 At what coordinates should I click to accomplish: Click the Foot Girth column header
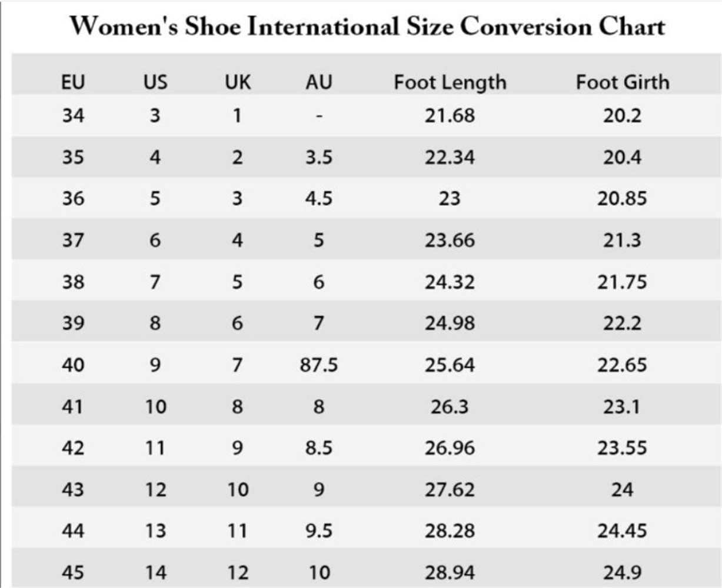tap(622, 82)
